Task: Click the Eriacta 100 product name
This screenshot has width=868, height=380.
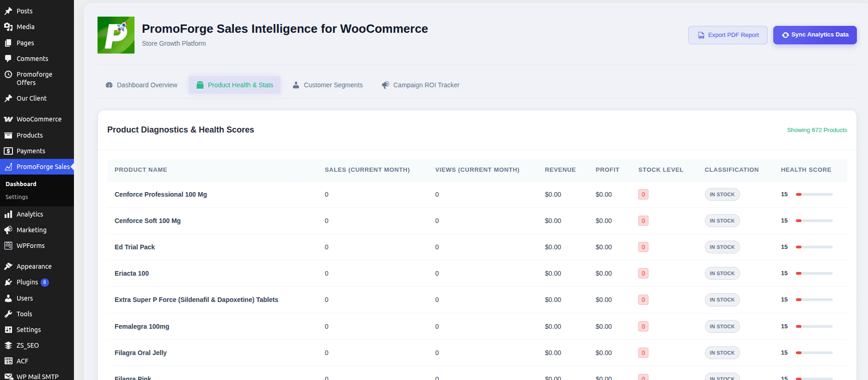Action: [x=132, y=273]
